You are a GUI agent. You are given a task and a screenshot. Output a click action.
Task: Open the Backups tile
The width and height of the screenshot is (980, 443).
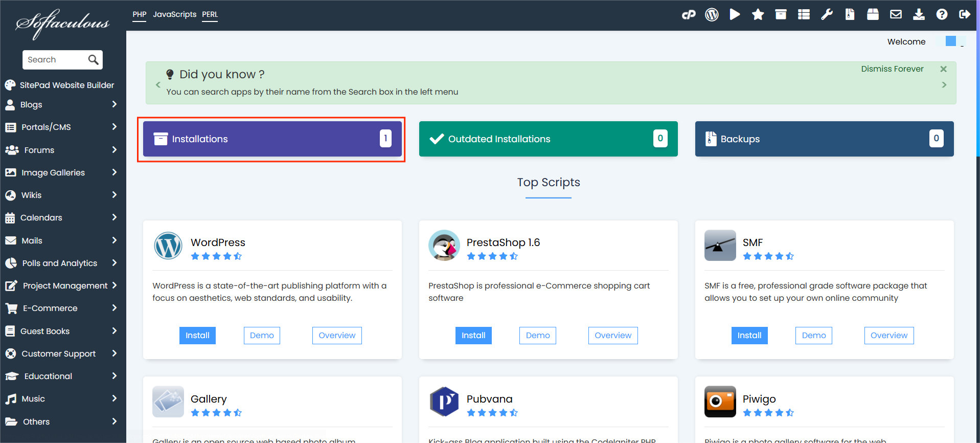[x=825, y=139]
